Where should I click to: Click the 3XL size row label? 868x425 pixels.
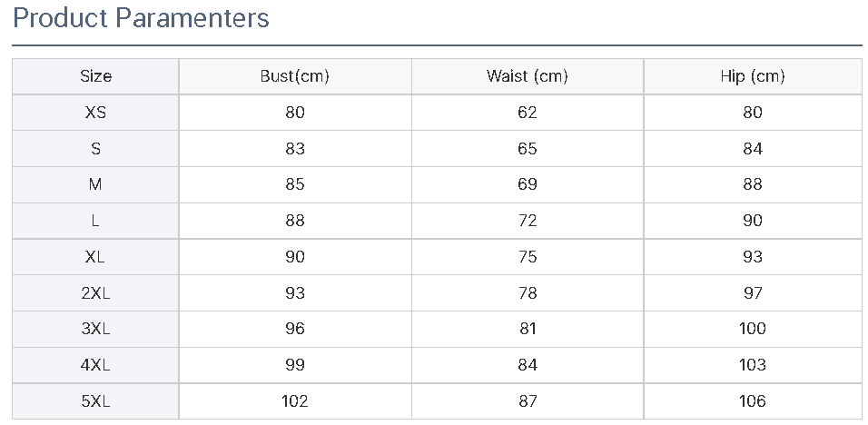[x=95, y=329]
